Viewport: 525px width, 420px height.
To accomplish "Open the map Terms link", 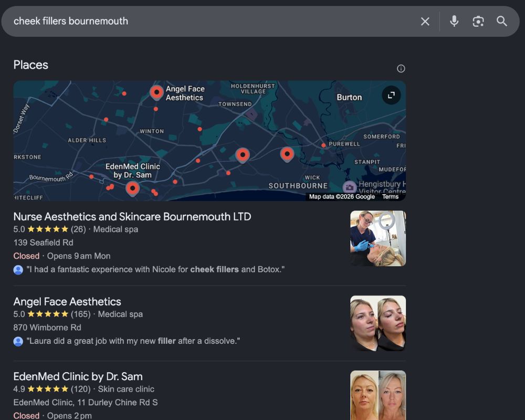I will pos(391,196).
